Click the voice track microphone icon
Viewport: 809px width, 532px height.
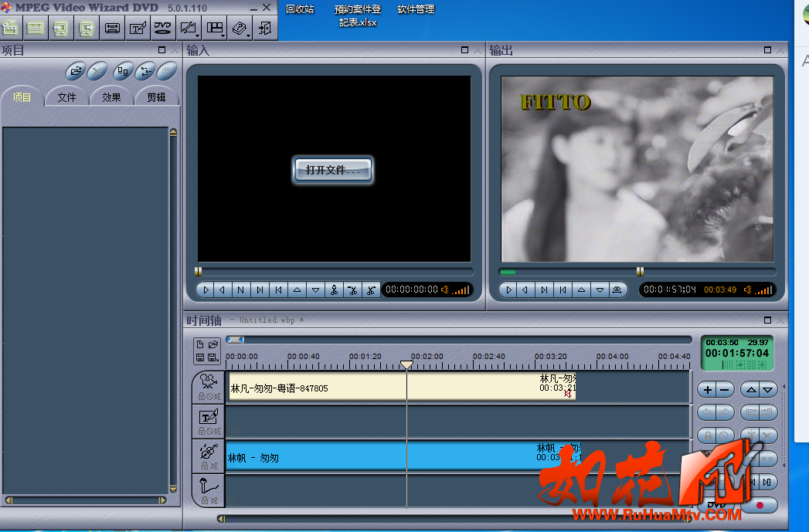click(x=209, y=486)
